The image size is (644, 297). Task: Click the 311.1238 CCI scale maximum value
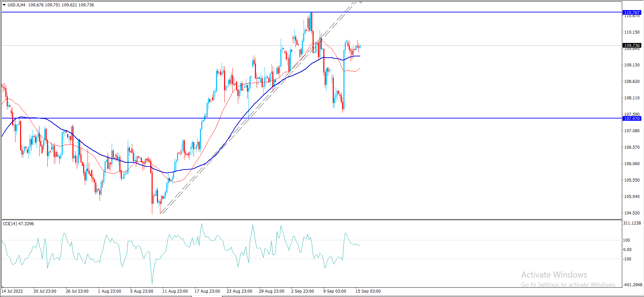point(632,223)
